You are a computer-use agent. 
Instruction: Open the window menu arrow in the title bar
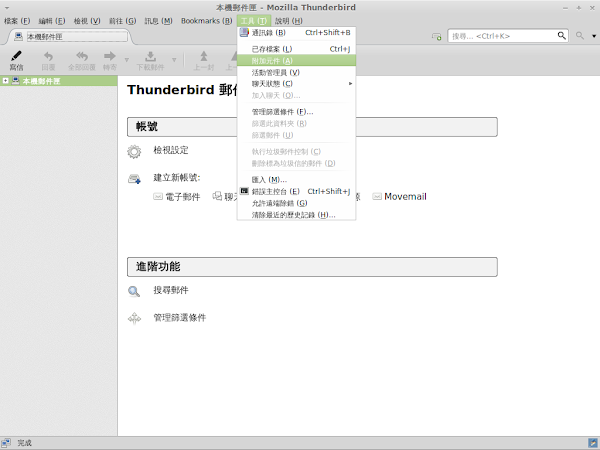click(x=7, y=8)
